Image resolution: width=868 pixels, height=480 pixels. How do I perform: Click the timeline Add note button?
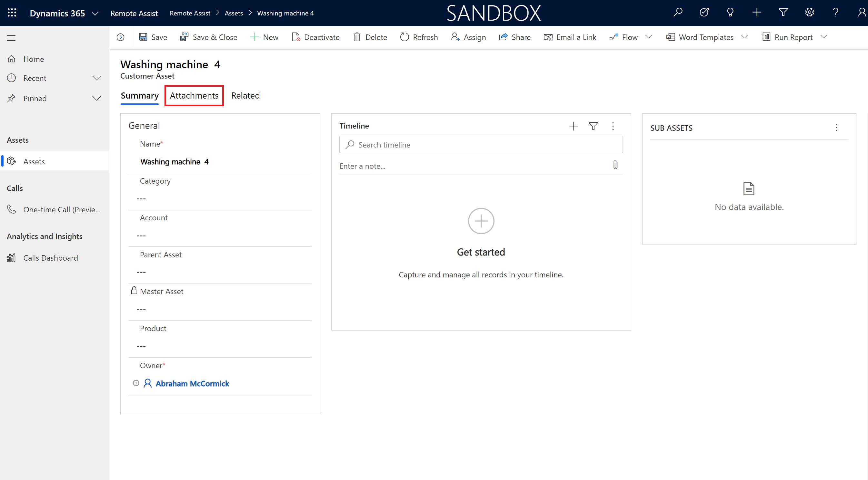(x=572, y=125)
